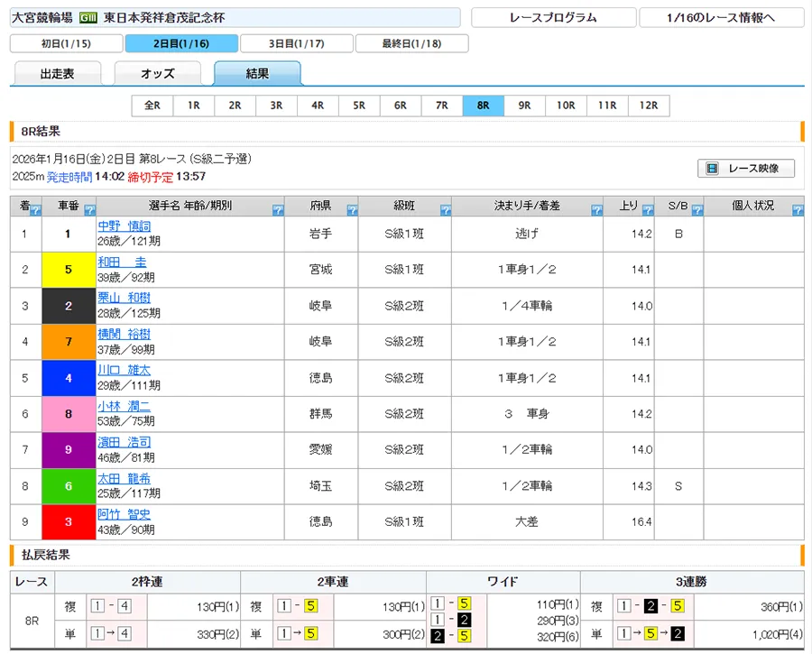Image resolution: width=812 pixels, height=654 pixels.
Task: Open rider profile link 中野 慎詞
Action: (x=125, y=226)
